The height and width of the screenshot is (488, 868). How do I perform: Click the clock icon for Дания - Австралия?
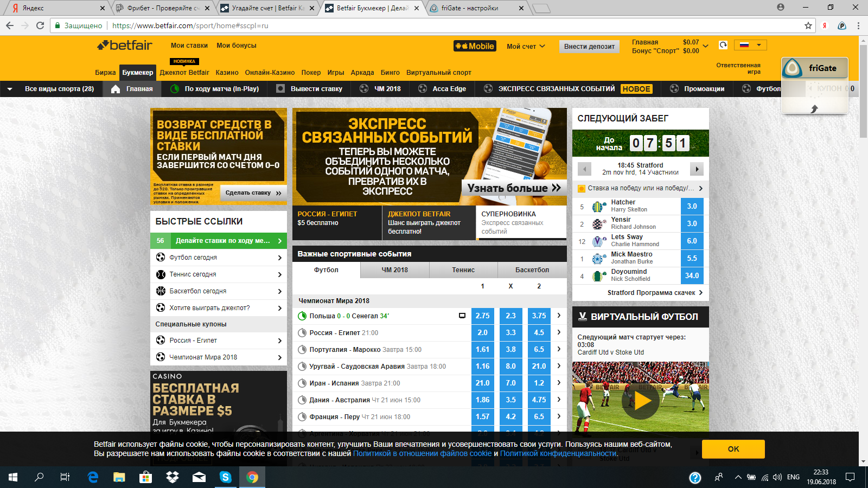[x=302, y=400]
